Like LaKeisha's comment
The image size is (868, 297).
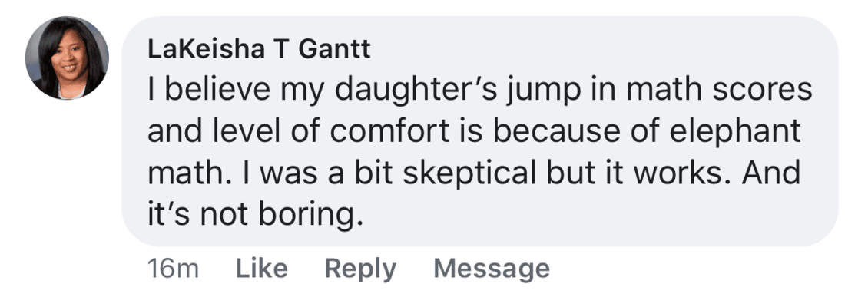[262, 269]
